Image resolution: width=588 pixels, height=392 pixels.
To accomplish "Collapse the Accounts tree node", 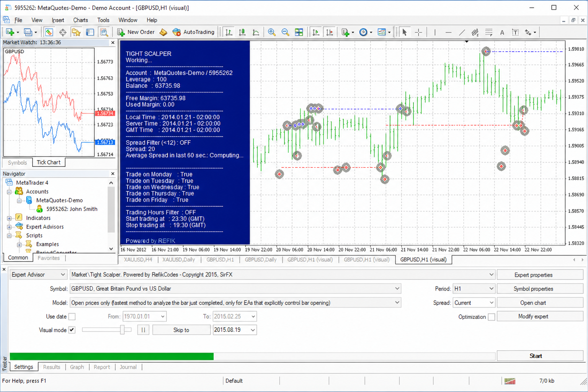I will [x=9, y=192].
